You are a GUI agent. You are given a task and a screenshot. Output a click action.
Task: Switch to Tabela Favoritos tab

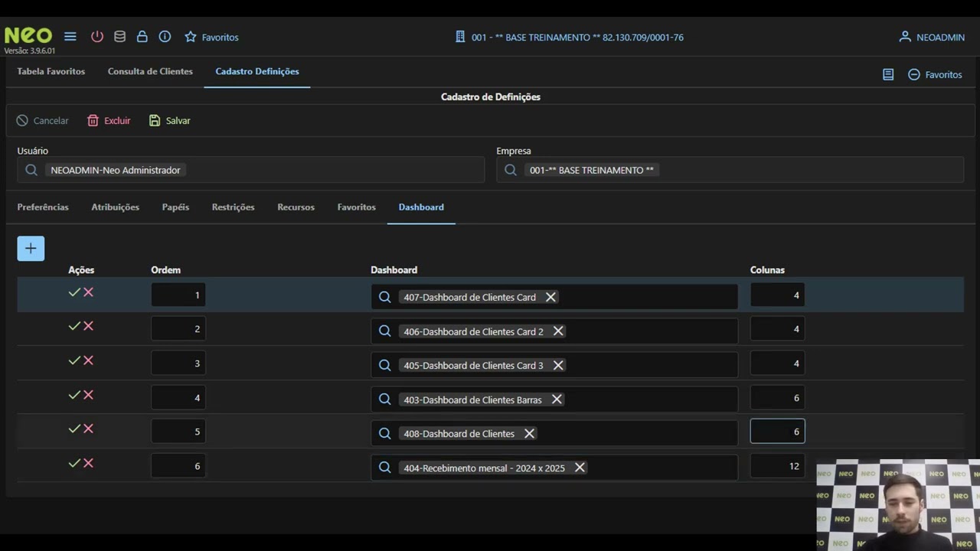[51, 71]
